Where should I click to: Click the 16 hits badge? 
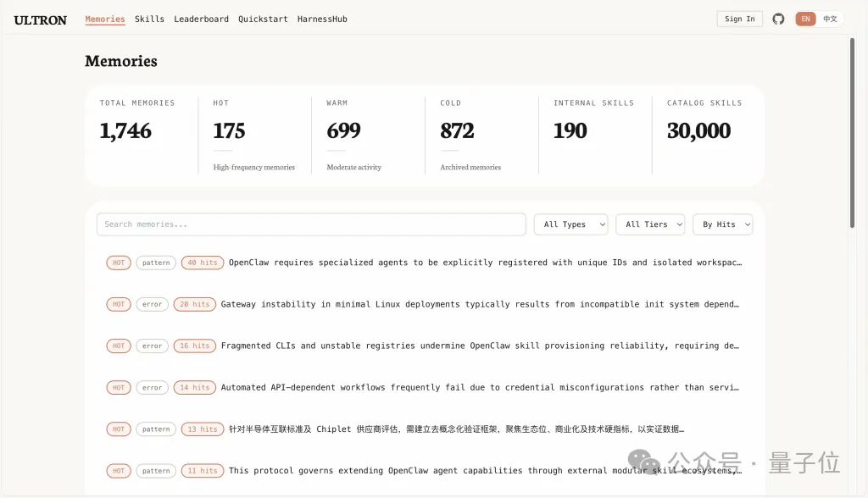pyautogui.click(x=194, y=346)
